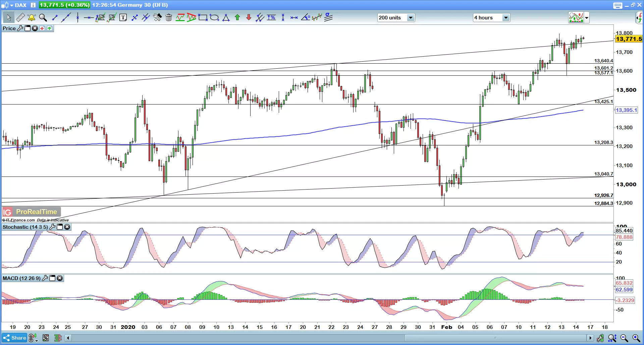
Task: Insert a text label with the T tool
Action: coord(123,17)
